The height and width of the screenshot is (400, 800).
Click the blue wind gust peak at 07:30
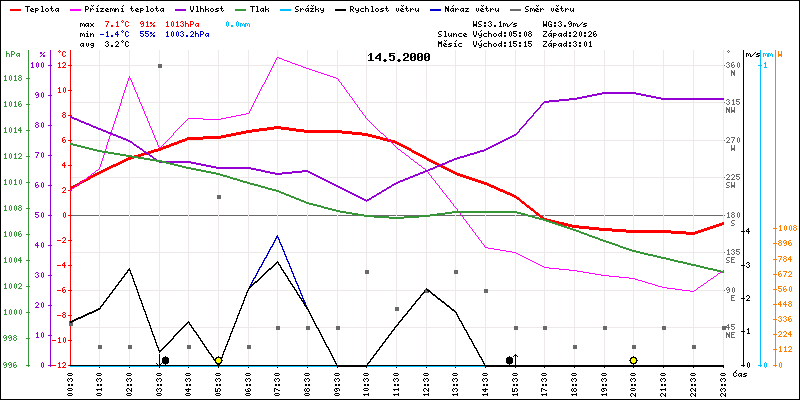pyautogui.click(x=277, y=236)
